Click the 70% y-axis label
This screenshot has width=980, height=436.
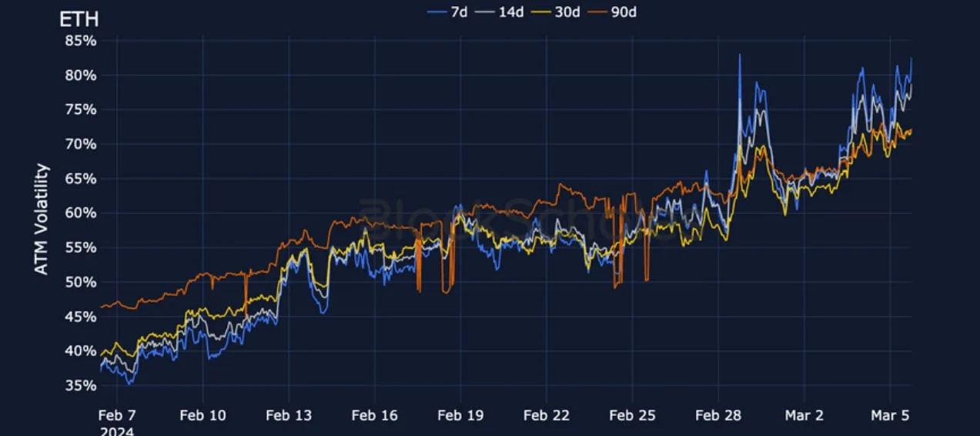[x=80, y=144]
